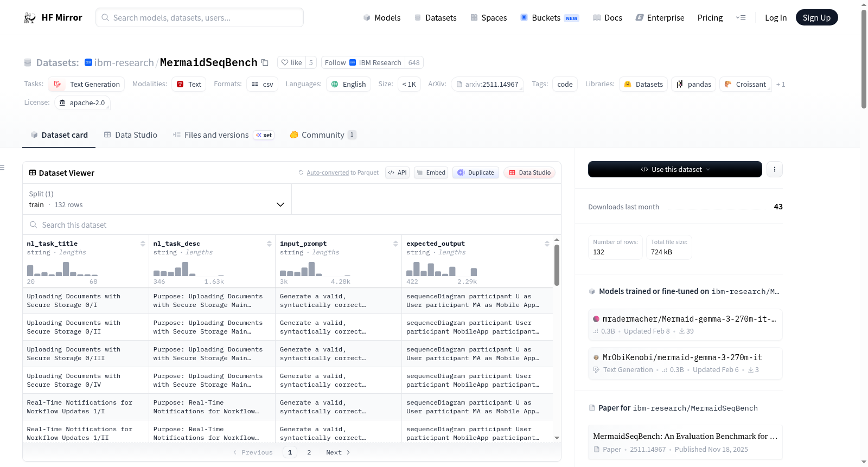Select page 2 of the dataset
This screenshot has height=467, width=868.
309,452
